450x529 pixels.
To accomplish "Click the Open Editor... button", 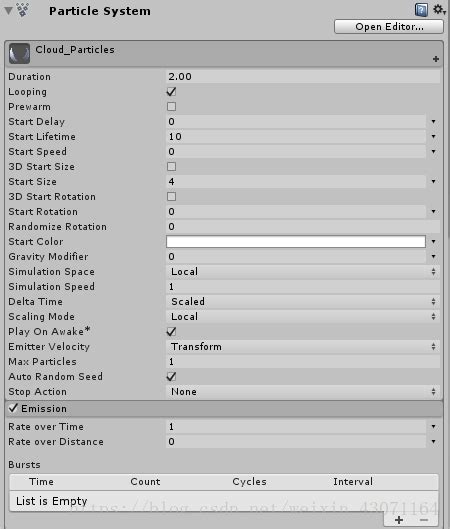I will (x=389, y=27).
